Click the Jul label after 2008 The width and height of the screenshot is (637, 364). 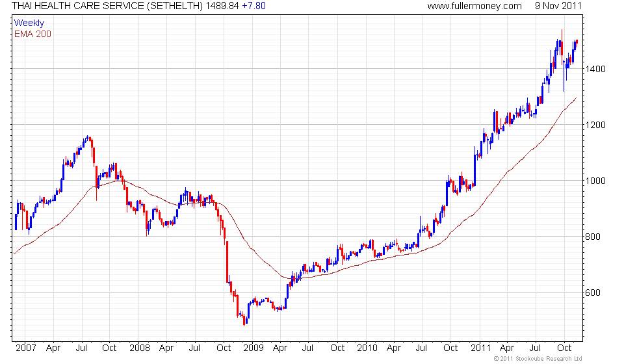(x=194, y=348)
